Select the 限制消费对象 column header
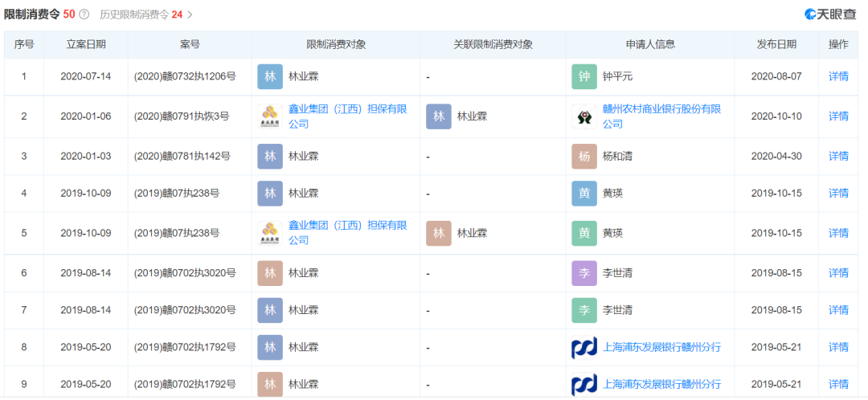This screenshot has width=868, height=400. tap(336, 45)
